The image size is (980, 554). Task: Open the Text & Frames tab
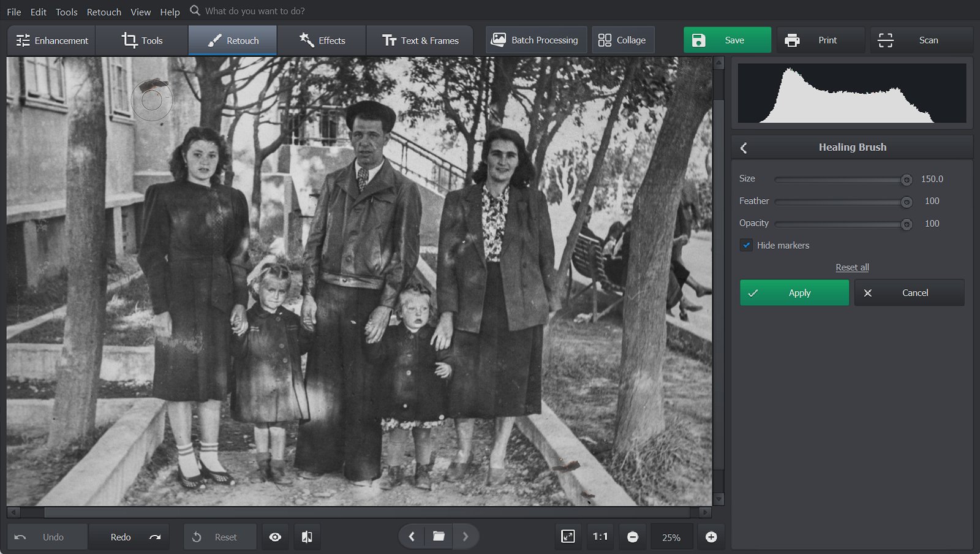coord(420,40)
